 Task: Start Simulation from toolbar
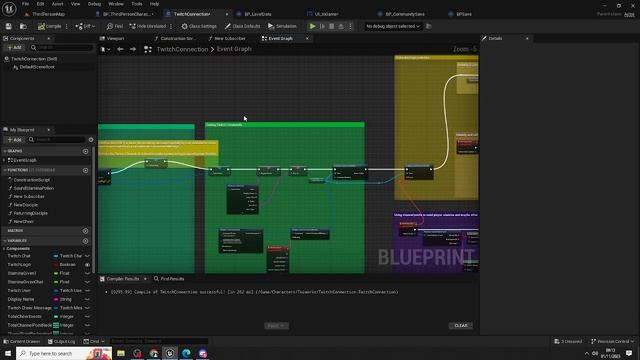coord(282,26)
